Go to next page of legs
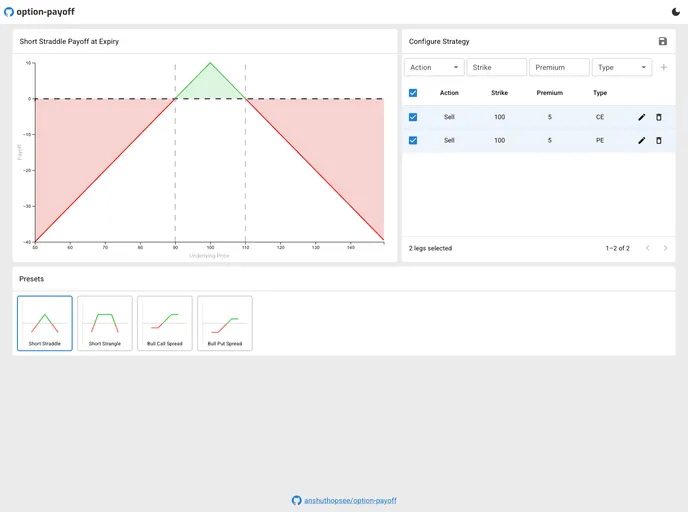Image resolution: width=688 pixels, height=512 pixels. pyautogui.click(x=665, y=248)
